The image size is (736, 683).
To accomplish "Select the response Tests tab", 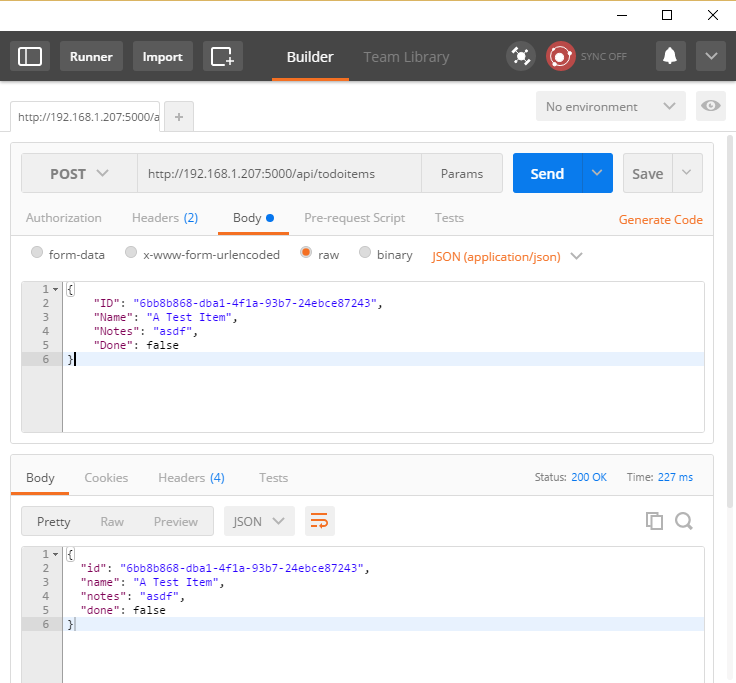I will [x=274, y=478].
